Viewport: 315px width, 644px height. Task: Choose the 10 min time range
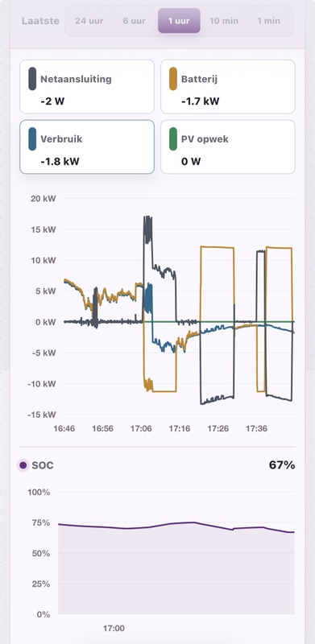224,21
